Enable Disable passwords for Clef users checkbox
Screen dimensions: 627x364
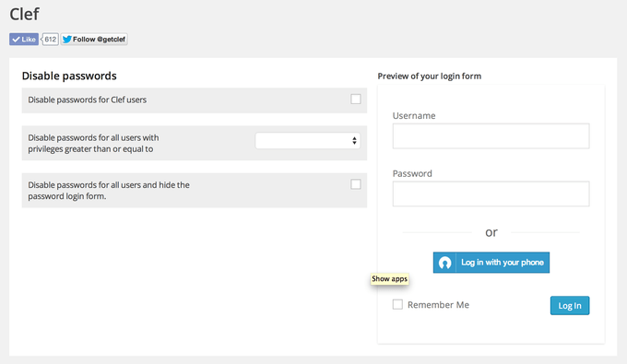click(x=356, y=100)
